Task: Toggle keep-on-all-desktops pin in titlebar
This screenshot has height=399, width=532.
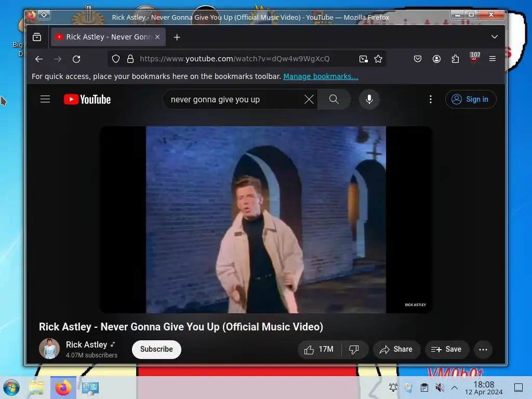Action: [44, 15]
